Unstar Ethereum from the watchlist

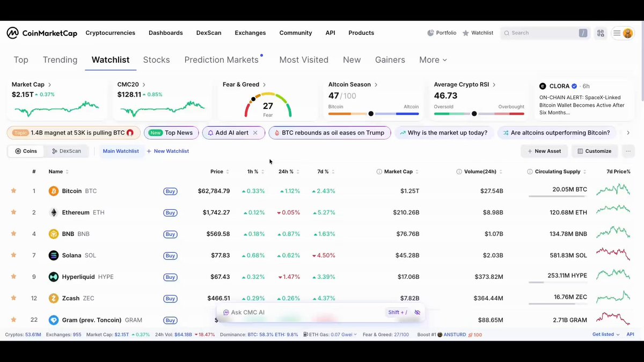(14, 212)
